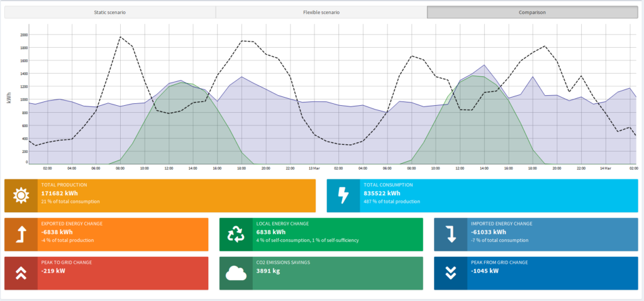Click the dashed line peak near 08:00

coord(120,37)
